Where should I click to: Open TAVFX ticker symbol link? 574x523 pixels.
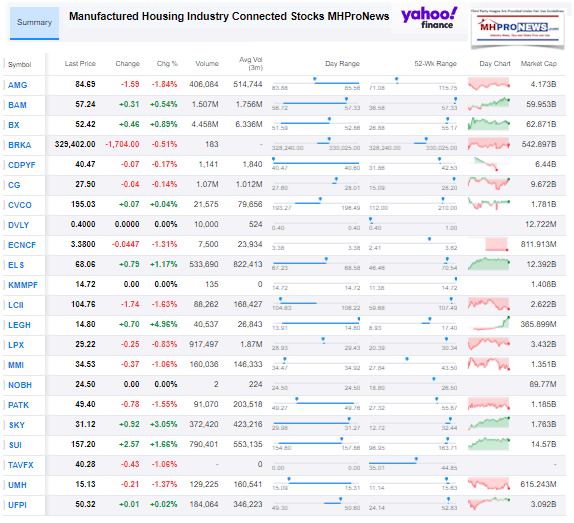click(20, 465)
